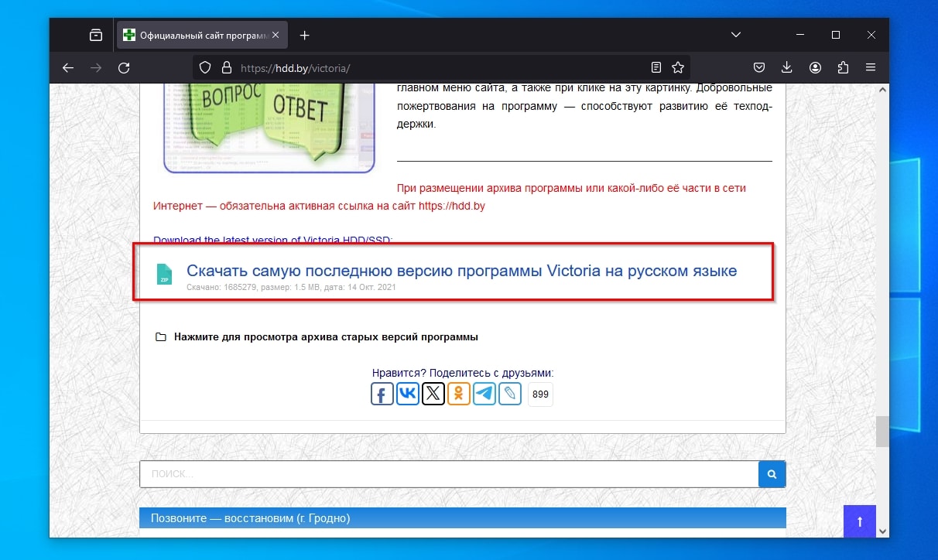Open the Pocket save button

pos(760,68)
